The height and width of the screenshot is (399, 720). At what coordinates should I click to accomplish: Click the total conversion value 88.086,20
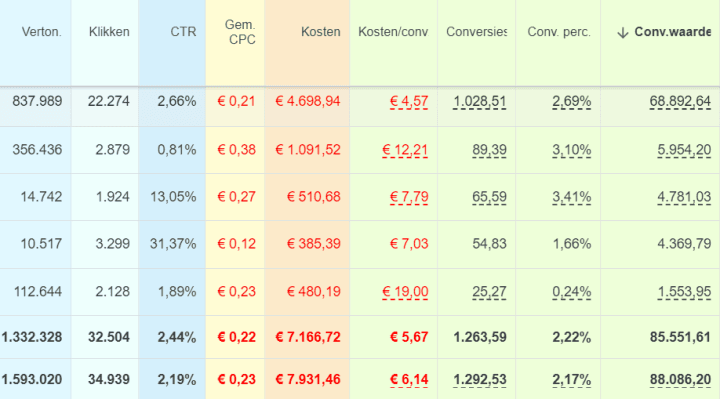click(681, 380)
